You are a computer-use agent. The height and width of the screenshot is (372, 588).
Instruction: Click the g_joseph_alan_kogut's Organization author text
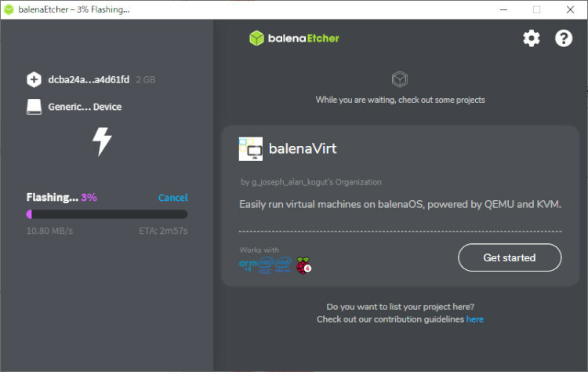(x=311, y=182)
